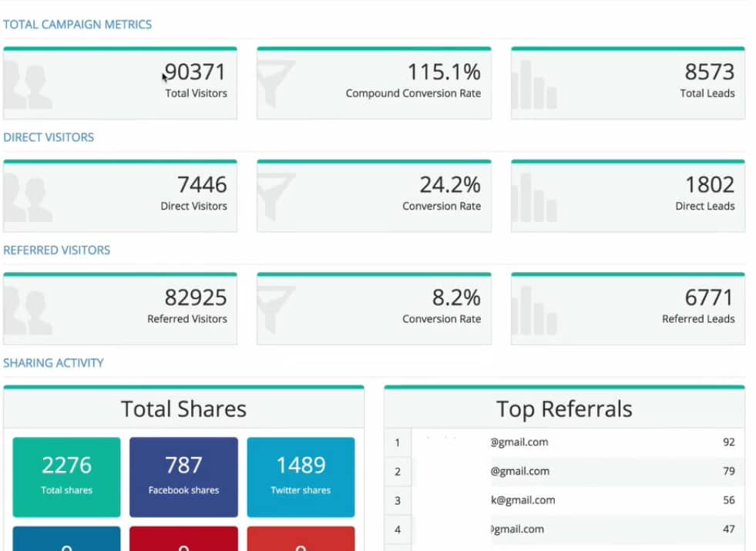
Task: Click rank number 1 in Top Referrals
Action: click(x=398, y=442)
